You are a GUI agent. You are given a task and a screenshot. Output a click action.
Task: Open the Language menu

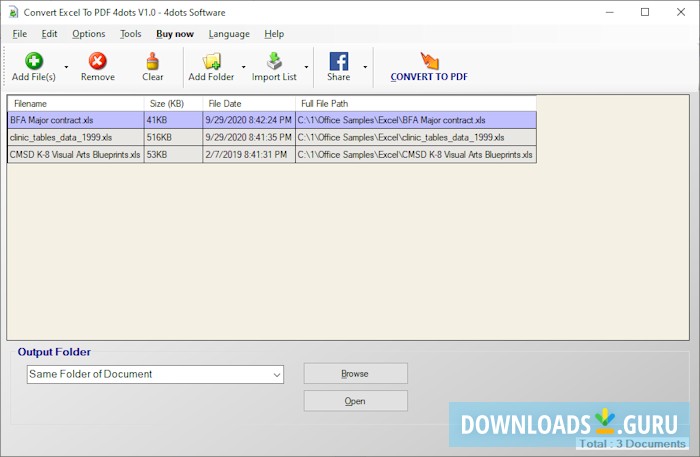pyautogui.click(x=229, y=34)
